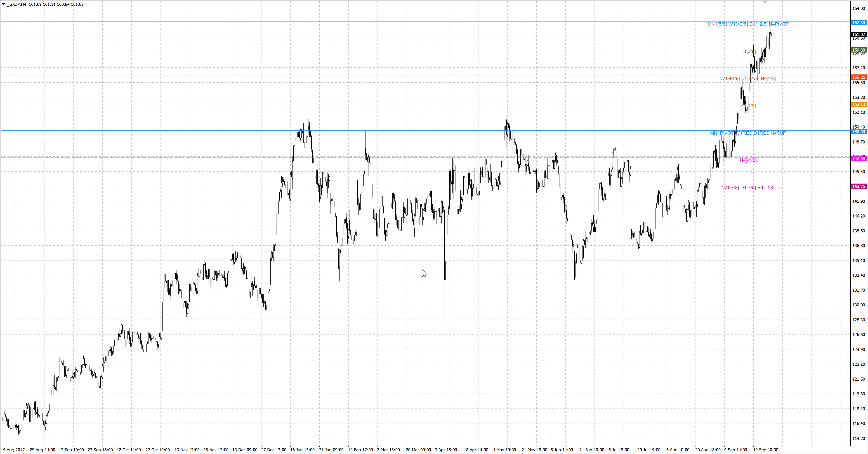Click the orange 153.13 price tag
Screen dimensions: 868x454
858,105
